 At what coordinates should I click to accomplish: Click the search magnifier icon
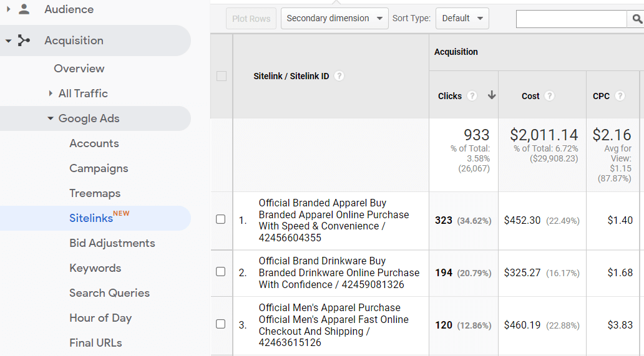tap(637, 19)
